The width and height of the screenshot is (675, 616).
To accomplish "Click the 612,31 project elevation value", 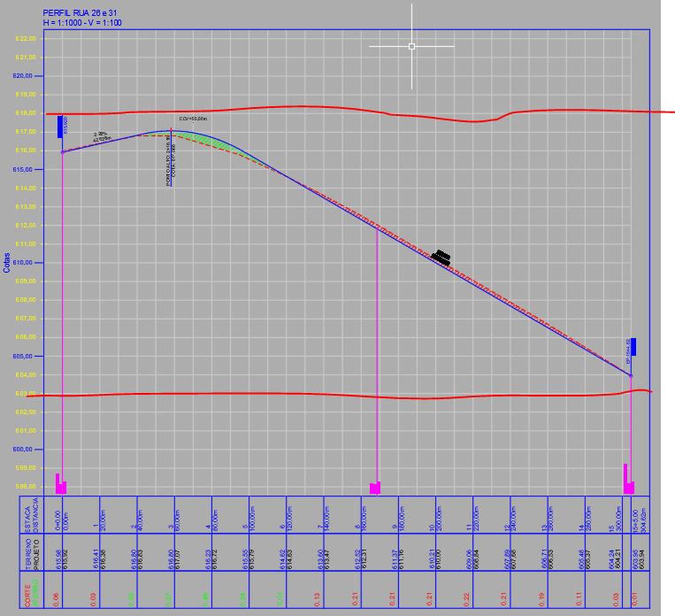I will (364, 559).
